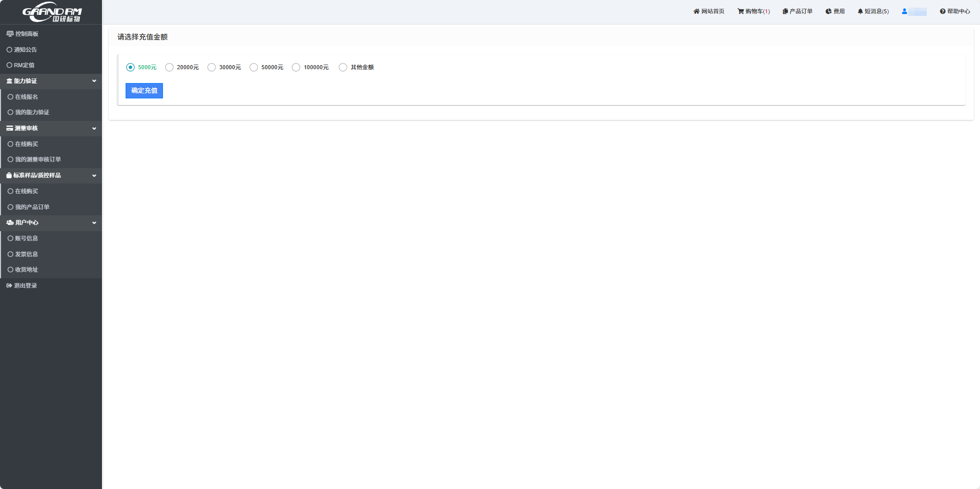Click the 短消息 notification bell icon
This screenshot has height=489, width=980.
click(860, 11)
